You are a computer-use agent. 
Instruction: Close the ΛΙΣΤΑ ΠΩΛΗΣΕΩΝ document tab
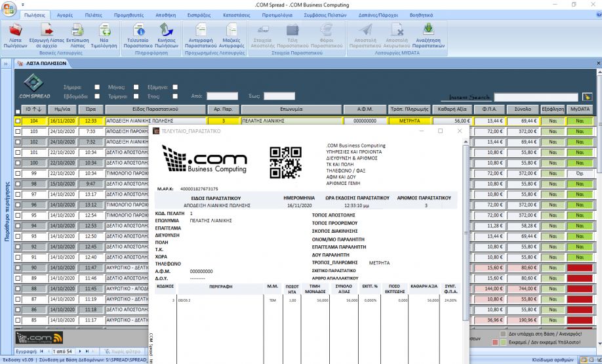599,64
